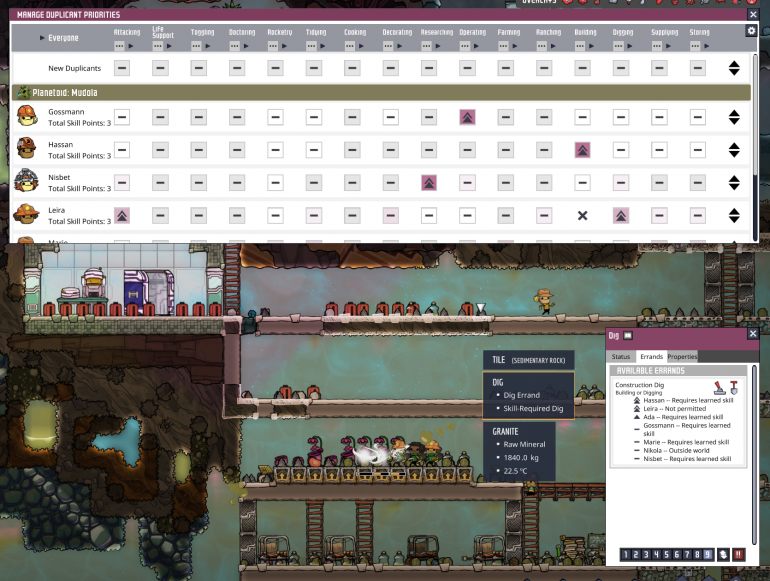This screenshot has height=581, width=770.
Task: Select the red emergency priority button
Action: 738,554
